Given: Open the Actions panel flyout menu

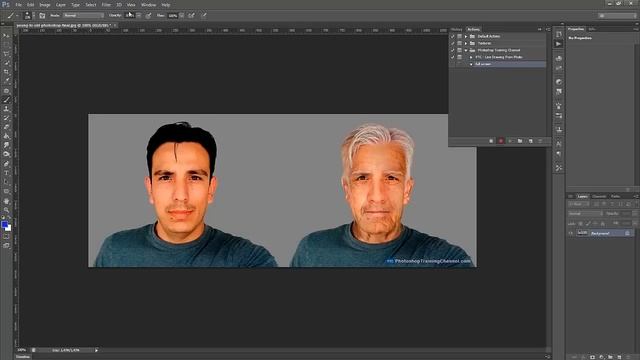Looking at the screenshot, I should [548, 29].
